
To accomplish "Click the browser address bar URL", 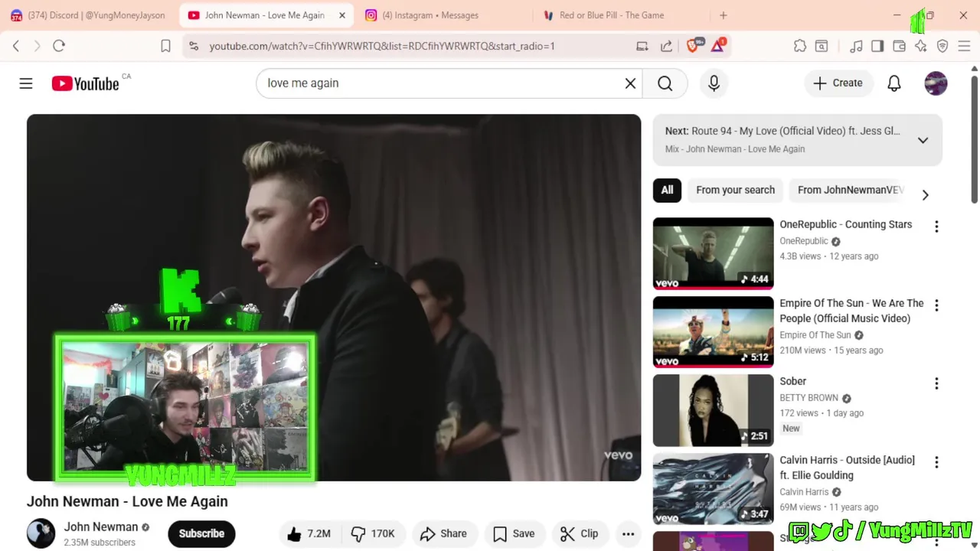I will tap(382, 46).
